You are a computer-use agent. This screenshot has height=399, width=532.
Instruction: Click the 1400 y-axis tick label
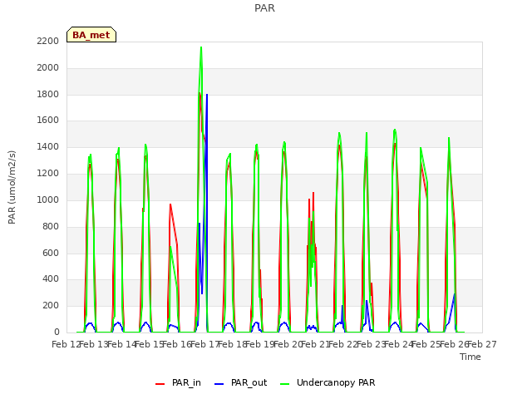pyautogui.click(x=48, y=147)
